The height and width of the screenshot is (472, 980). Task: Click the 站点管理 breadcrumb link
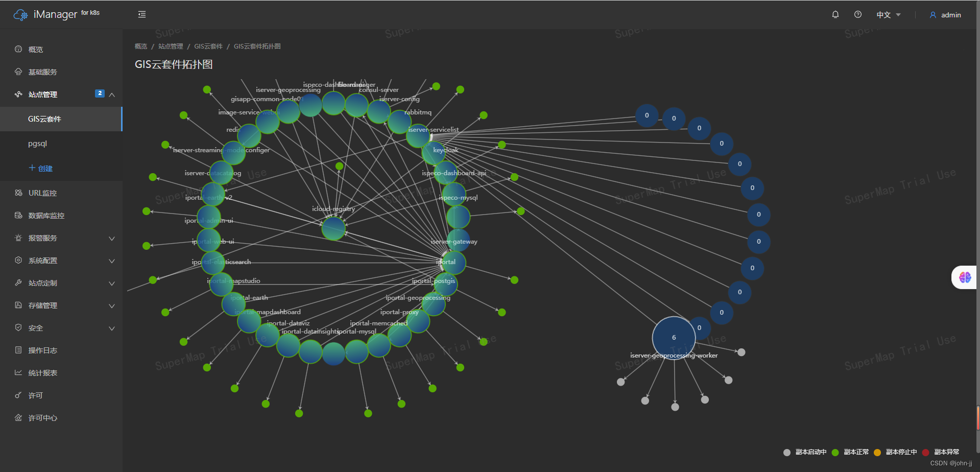pyautogui.click(x=171, y=46)
